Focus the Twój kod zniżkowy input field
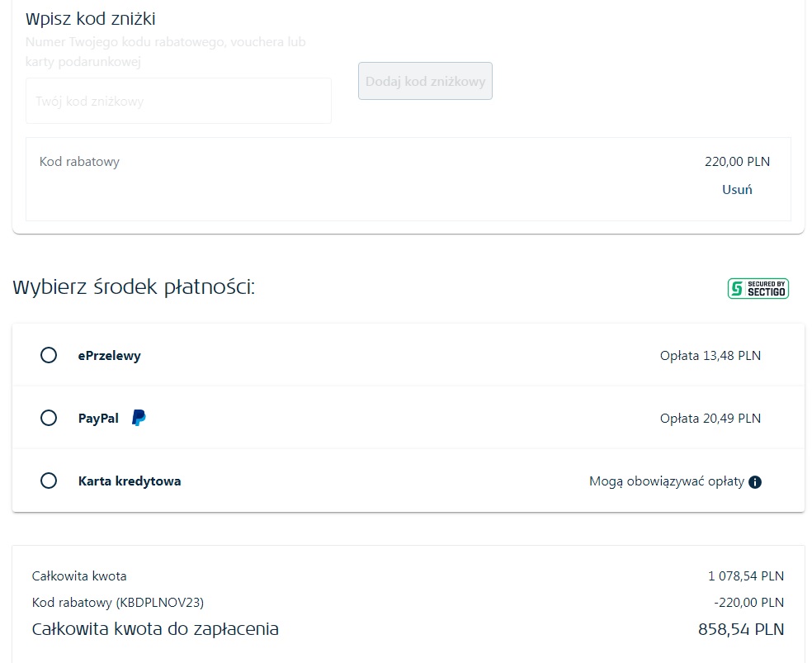Screen dimensions: 812x663 tap(179, 101)
